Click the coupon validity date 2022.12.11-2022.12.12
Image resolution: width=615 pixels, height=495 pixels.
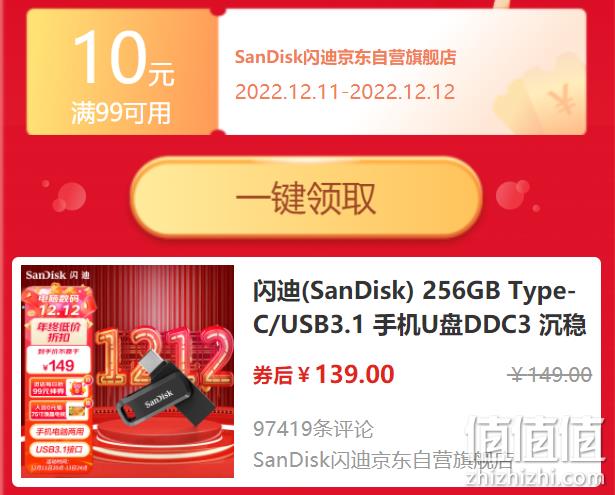click(345, 92)
